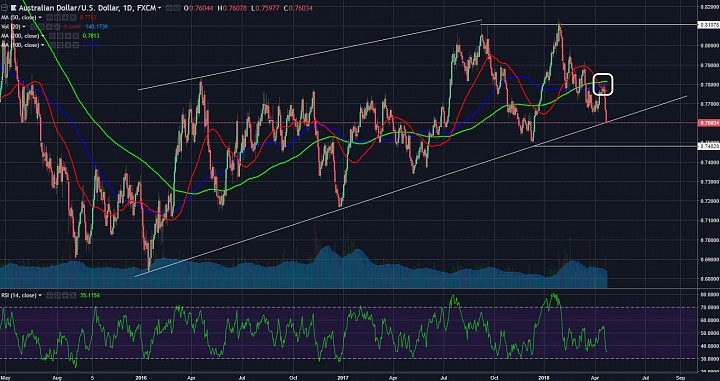Remove Vol (20) with its X icon

point(57,27)
